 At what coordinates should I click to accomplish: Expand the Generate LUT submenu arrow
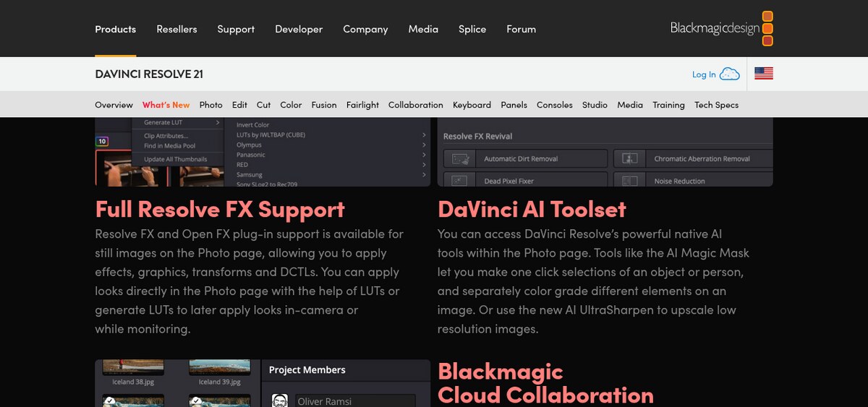pos(217,123)
